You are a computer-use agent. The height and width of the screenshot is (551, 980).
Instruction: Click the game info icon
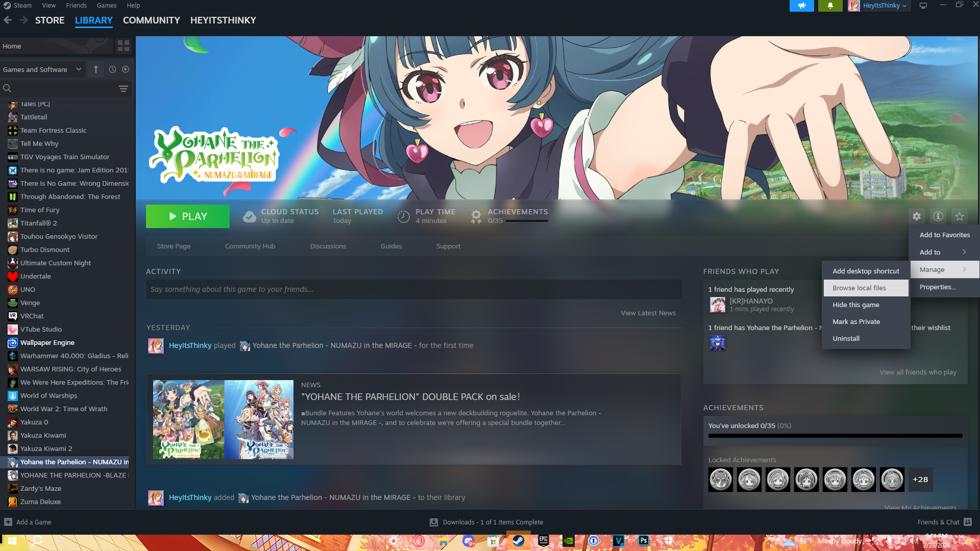tap(938, 216)
